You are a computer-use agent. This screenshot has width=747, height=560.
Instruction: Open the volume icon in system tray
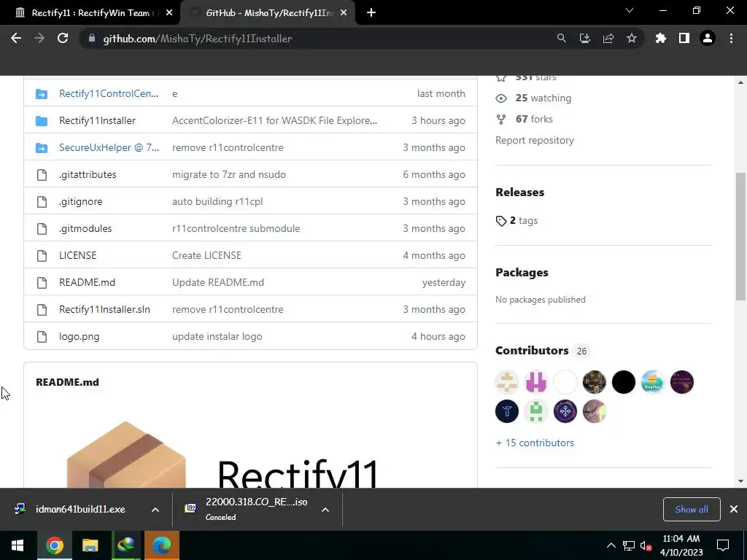coord(646,545)
